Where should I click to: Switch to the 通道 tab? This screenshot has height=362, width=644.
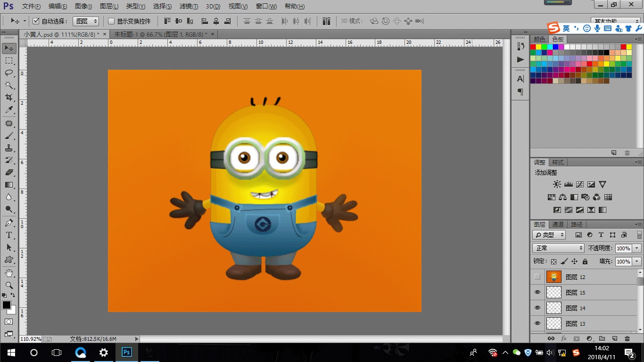point(558,224)
